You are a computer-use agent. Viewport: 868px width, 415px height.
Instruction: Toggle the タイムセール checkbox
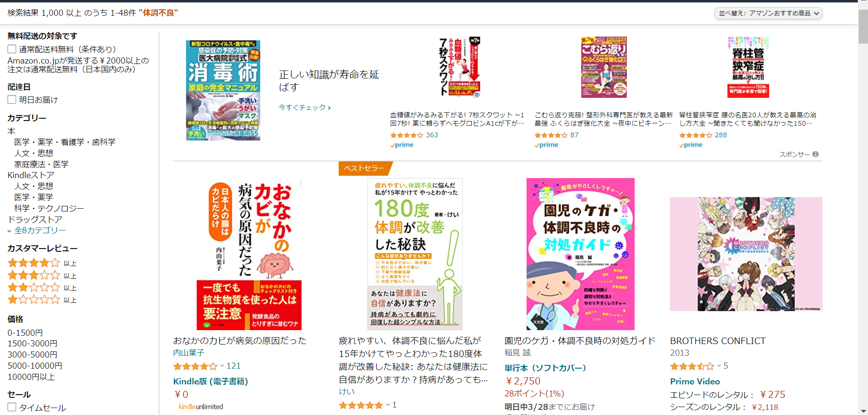(12, 407)
